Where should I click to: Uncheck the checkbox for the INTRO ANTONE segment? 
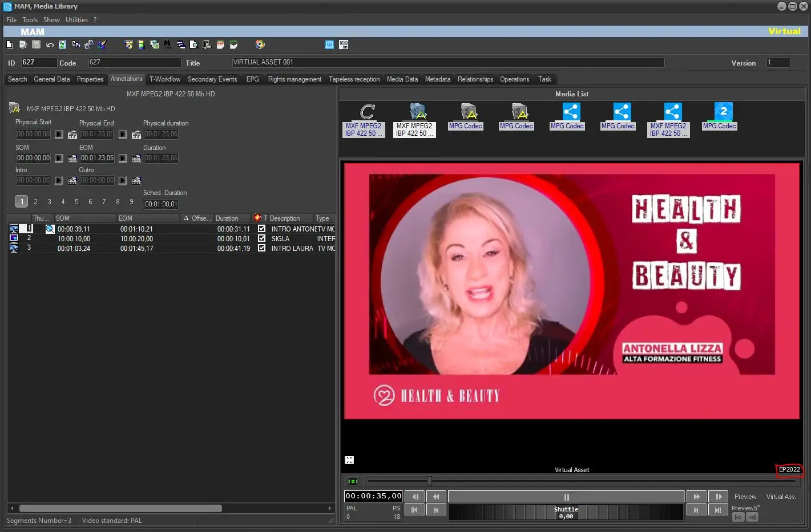pyautogui.click(x=261, y=229)
